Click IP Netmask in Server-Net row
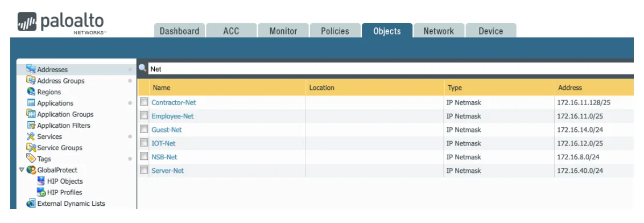The image size is (644, 223). click(x=464, y=170)
